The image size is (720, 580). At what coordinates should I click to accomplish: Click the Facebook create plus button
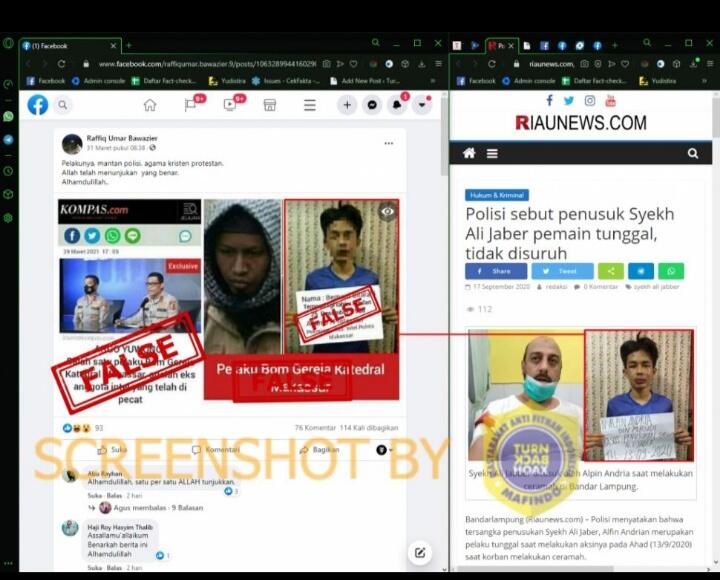point(347,105)
